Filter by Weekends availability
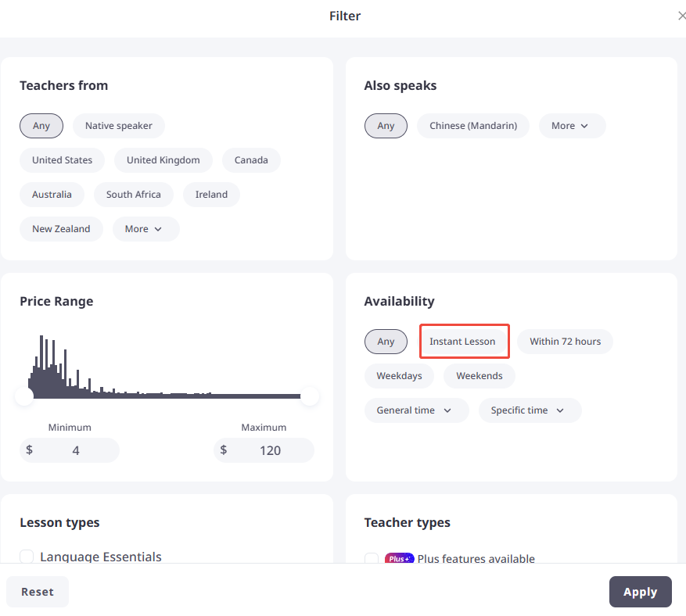 [479, 376]
